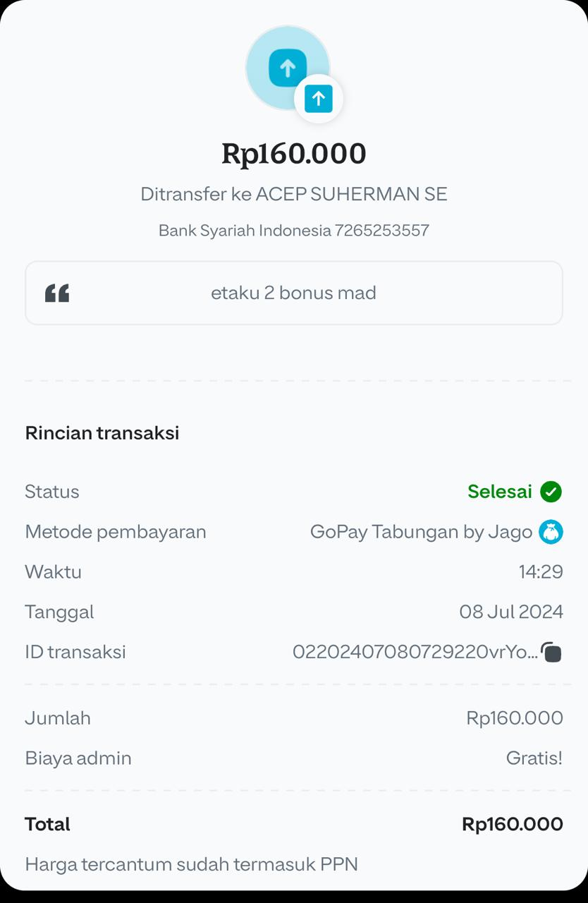588x903 pixels.
Task: Tap the small blue upload badge icon
Action: (x=319, y=99)
